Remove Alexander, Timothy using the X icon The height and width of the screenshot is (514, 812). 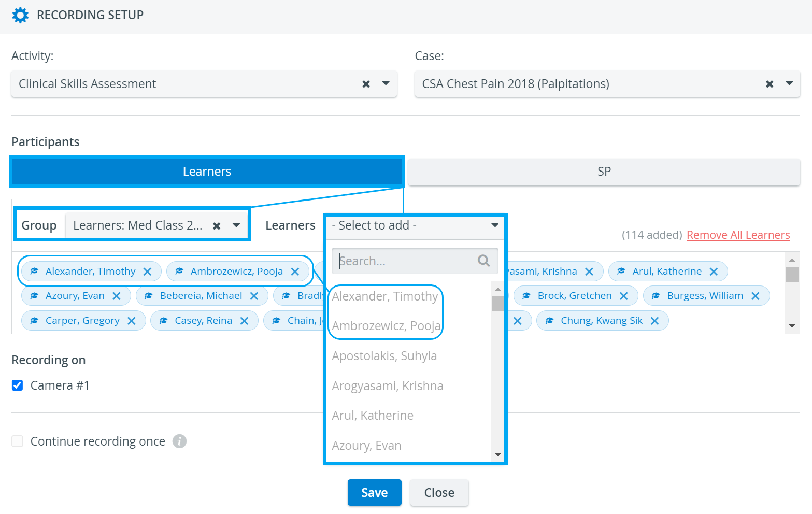(x=147, y=272)
